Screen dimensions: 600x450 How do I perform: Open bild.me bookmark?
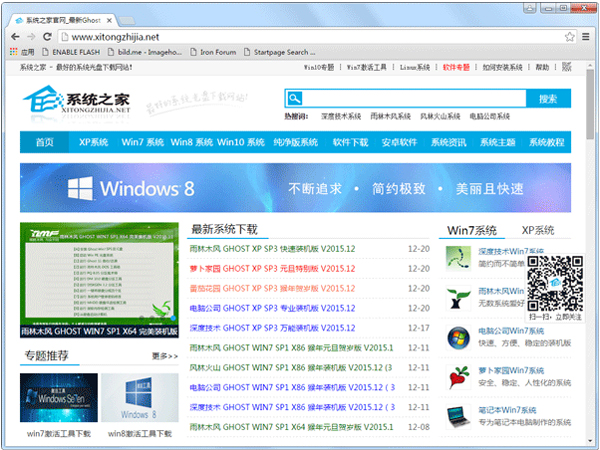[145, 52]
